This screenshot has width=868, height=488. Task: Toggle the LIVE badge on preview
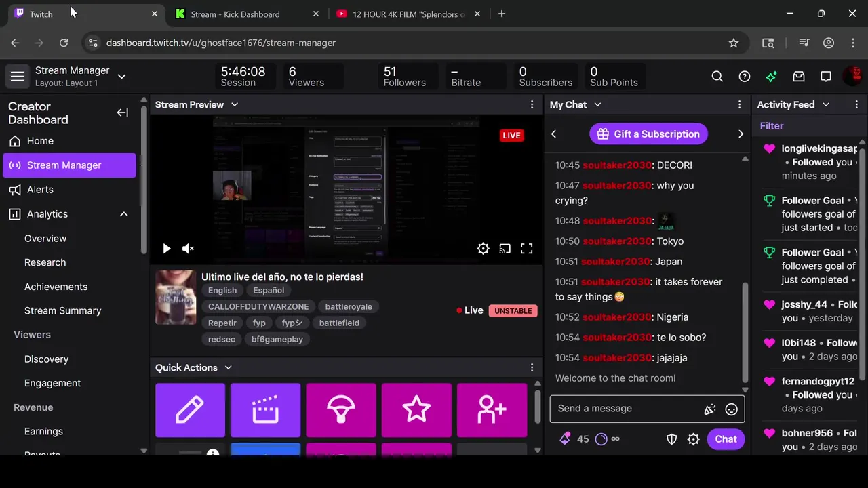click(x=511, y=136)
